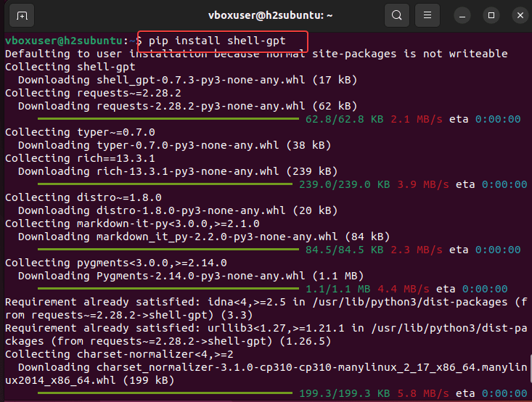
Task: Maximize the terminal window
Action: (491, 15)
